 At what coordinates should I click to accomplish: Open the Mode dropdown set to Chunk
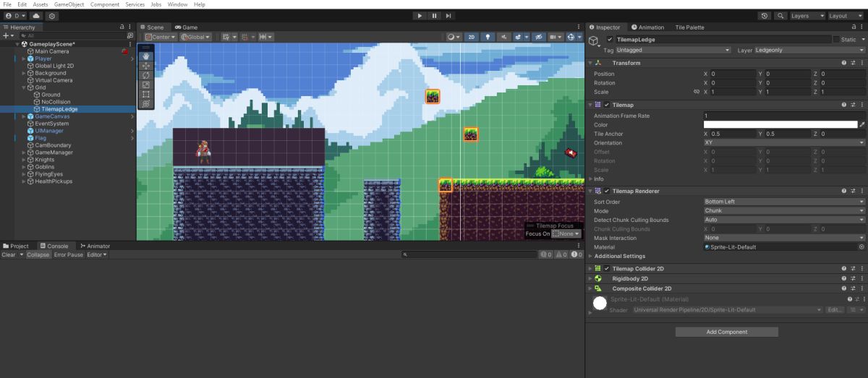[x=784, y=210]
